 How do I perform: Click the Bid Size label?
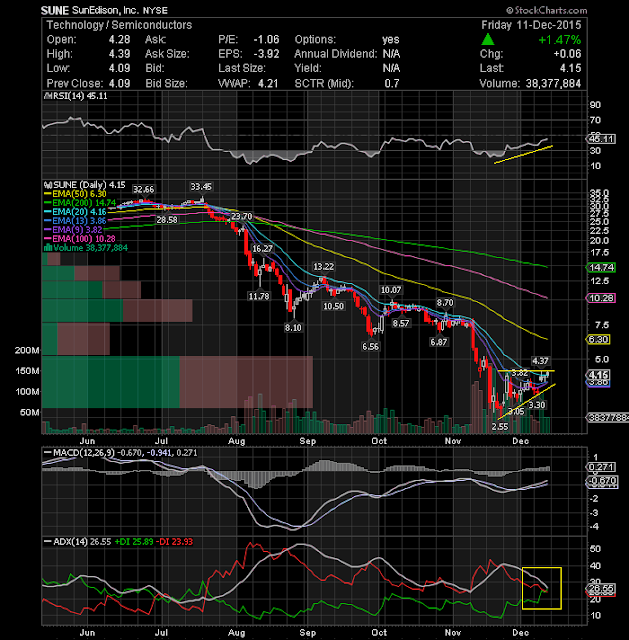point(167,83)
